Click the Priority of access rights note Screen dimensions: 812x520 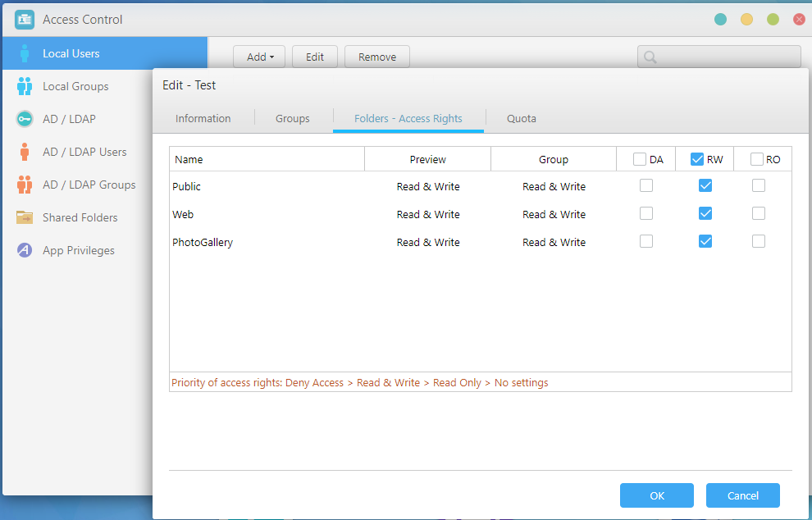(x=360, y=383)
